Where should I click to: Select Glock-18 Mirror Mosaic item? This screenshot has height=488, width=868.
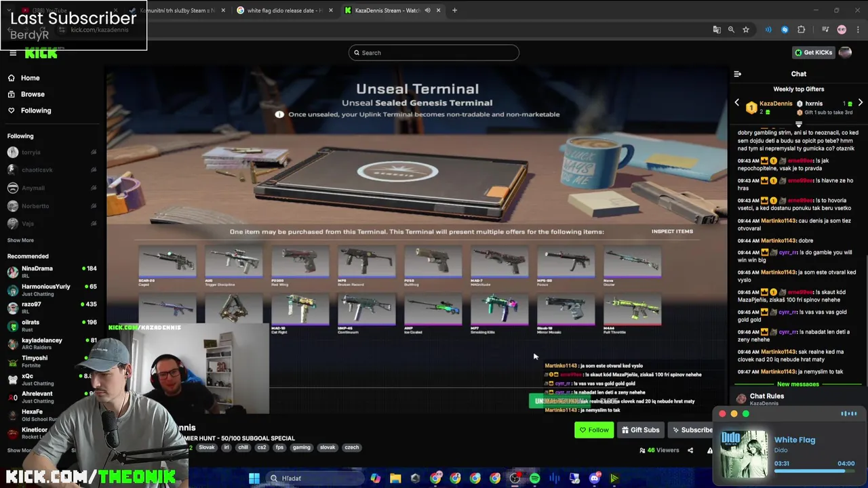coord(566,313)
